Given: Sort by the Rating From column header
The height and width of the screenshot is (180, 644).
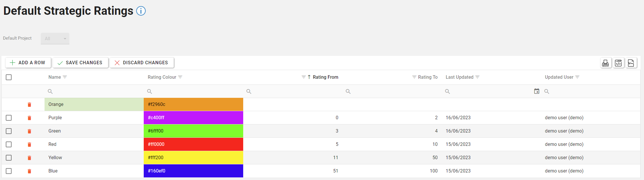Looking at the screenshot, I should tap(325, 77).
